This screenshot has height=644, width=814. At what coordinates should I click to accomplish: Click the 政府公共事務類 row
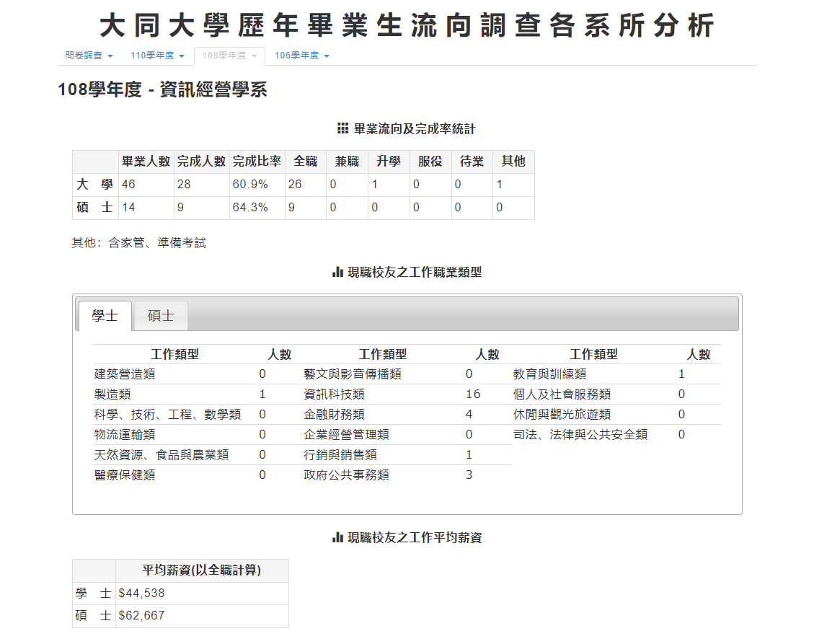pyautogui.click(x=407, y=475)
